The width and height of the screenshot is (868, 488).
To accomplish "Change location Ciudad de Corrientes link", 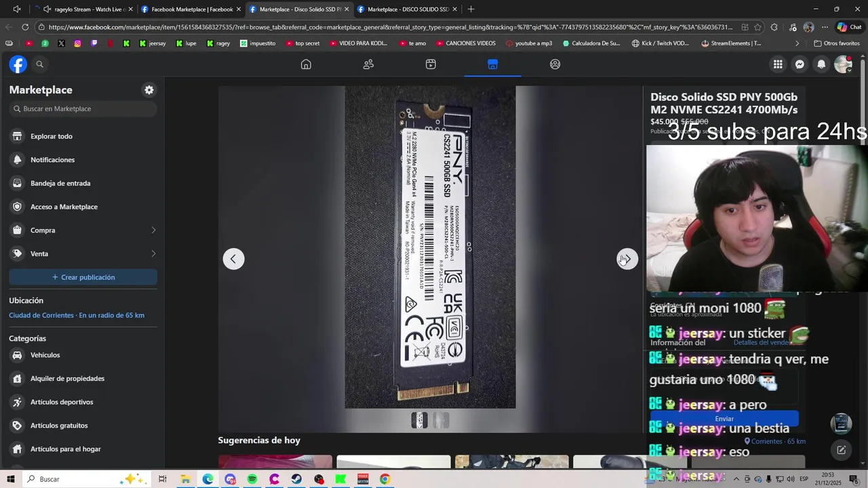I will [77, 315].
